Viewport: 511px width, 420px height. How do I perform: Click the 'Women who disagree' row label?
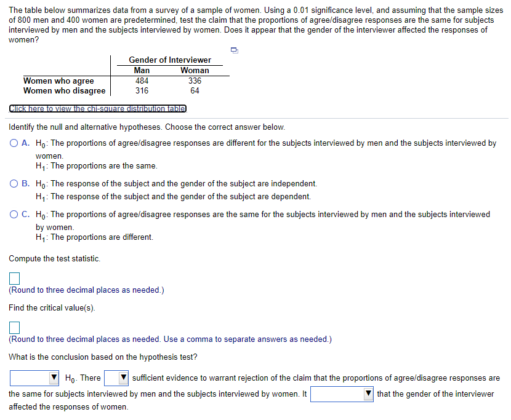click(x=65, y=90)
